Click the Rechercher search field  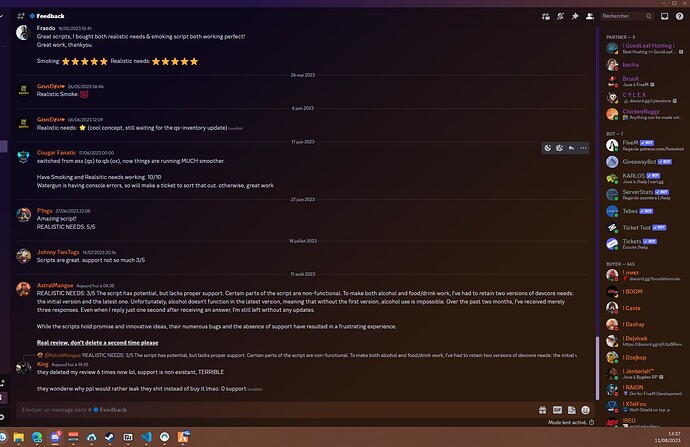[x=627, y=16]
